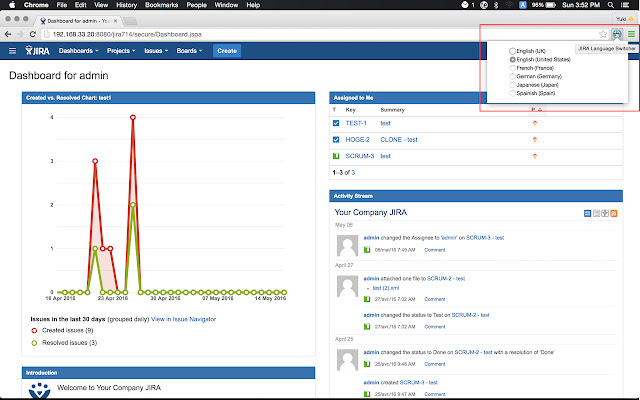Click the Key column header
Image resolution: width=640 pixels, height=400 pixels.
click(x=351, y=109)
